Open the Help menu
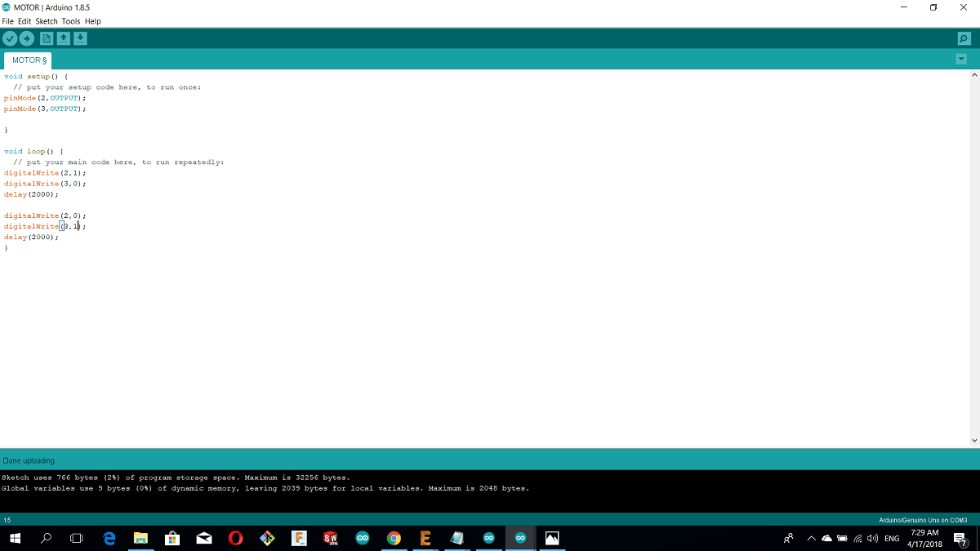Viewport: 980px width, 551px height. pyautogui.click(x=92, y=21)
